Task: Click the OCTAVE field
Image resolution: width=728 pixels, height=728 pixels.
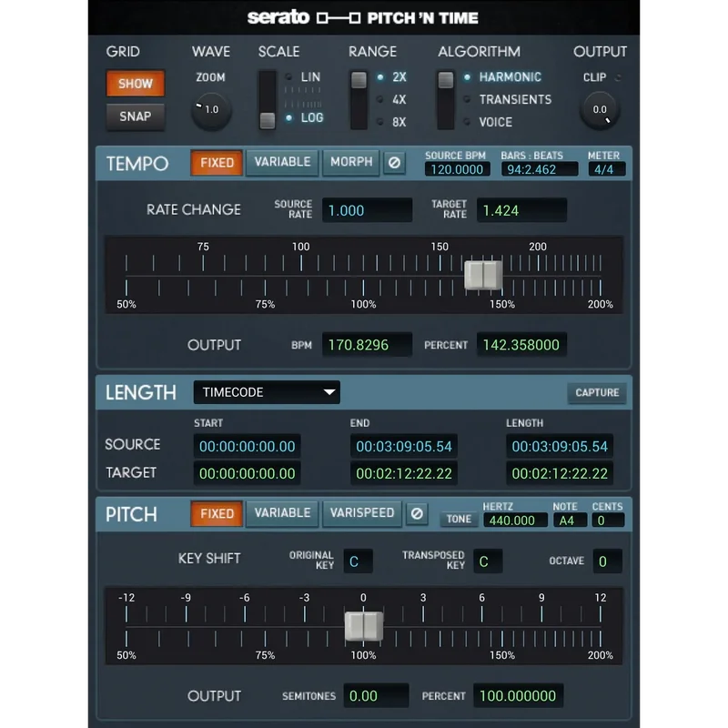Action: [607, 561]
